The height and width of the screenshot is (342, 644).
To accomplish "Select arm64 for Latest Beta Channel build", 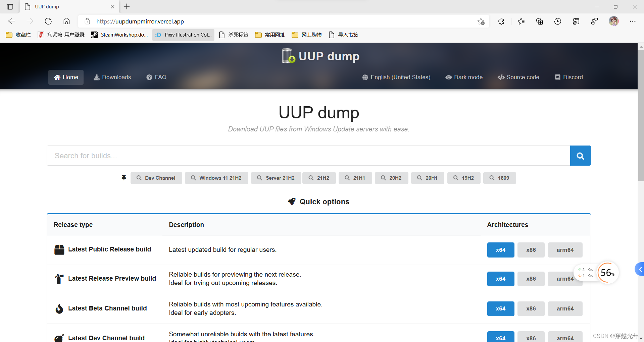I will tap(565, 309).
